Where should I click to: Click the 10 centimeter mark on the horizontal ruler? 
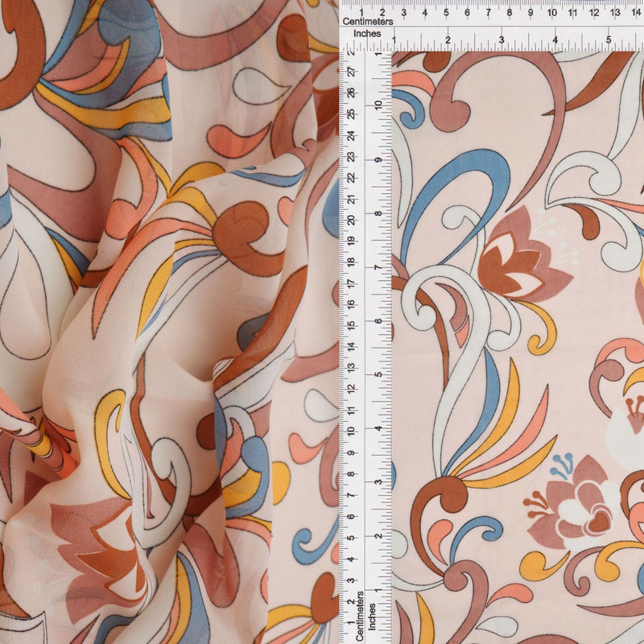point(551,13)
